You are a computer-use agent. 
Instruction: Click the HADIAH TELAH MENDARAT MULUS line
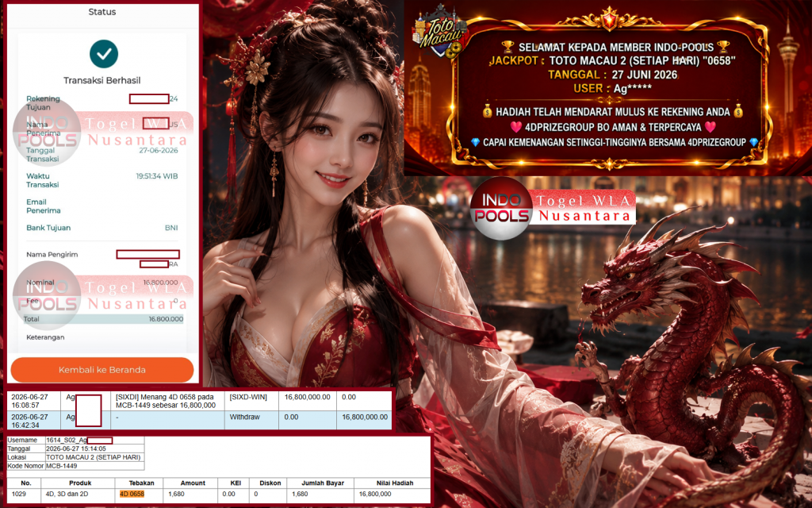(613, 111)
